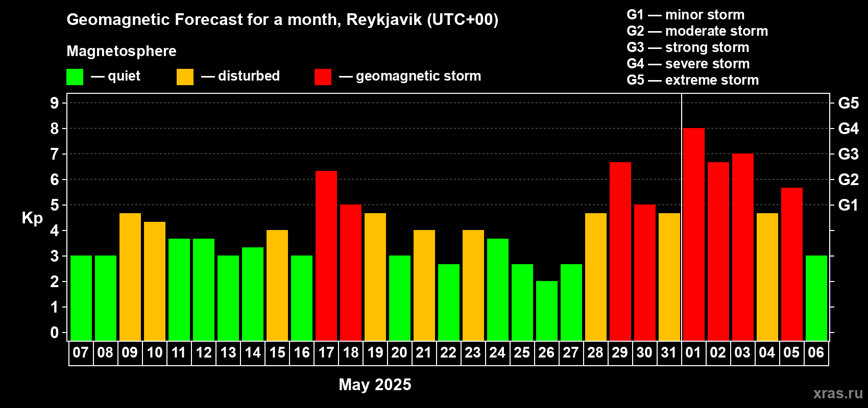Click date cell '18' on the date axis
This screenshot has width=868, height=408.
click(x=351, y=353)
